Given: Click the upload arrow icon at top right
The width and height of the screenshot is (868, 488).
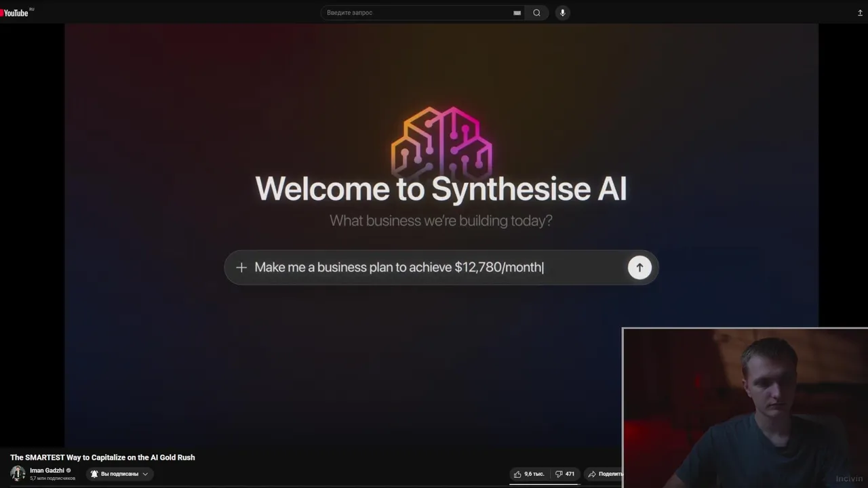Looking at the screenshot, I should coord(860,12).
